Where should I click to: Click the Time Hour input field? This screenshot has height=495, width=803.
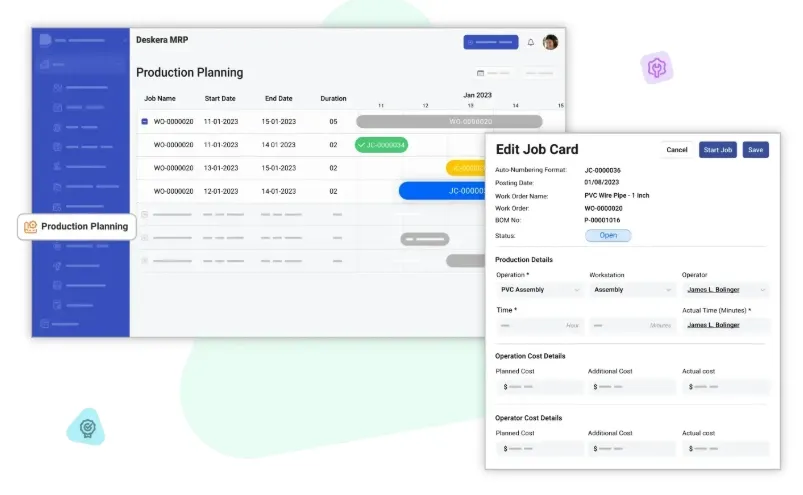[x=540, y=326]
